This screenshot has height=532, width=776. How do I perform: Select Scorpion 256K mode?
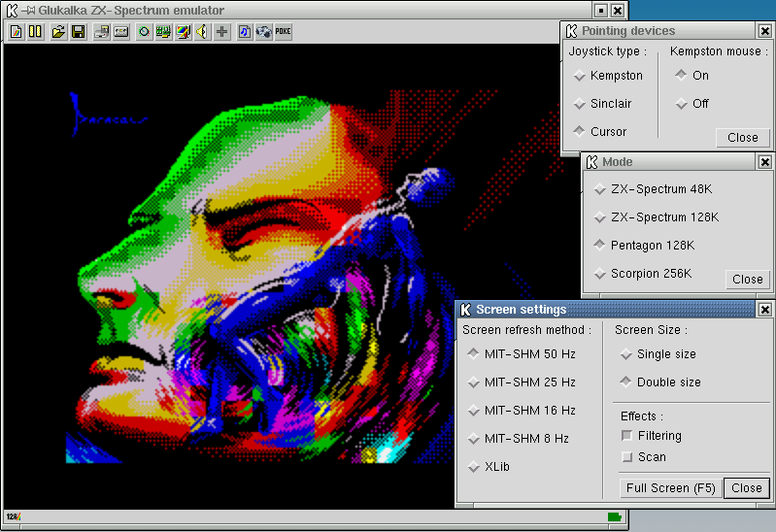pos(642,274)
